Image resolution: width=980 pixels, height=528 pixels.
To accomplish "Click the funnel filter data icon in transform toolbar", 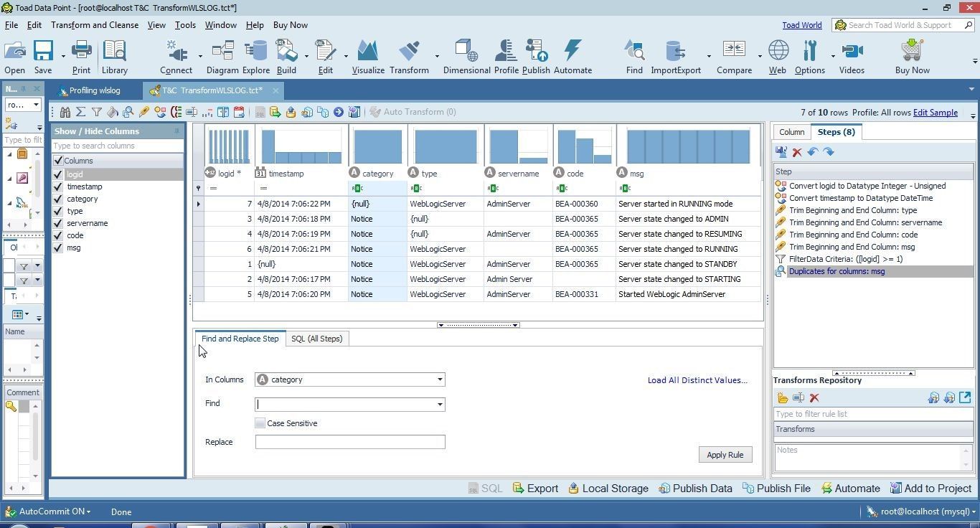I will pos(96,112).
